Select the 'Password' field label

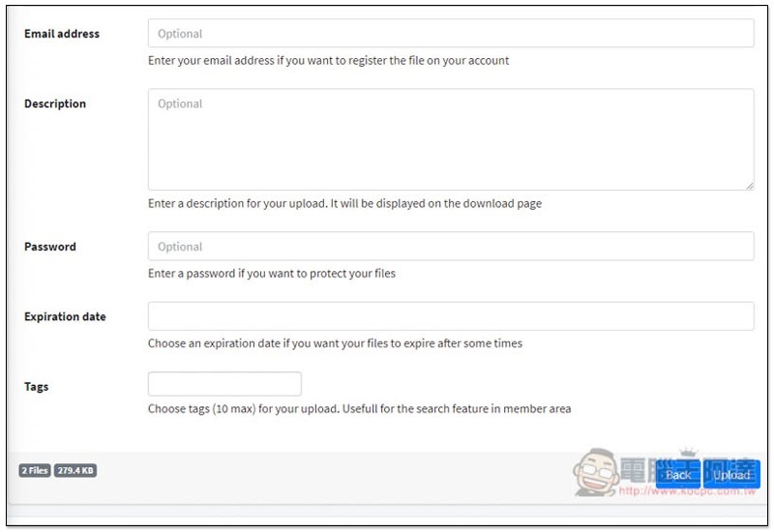(x=50, y=247)
